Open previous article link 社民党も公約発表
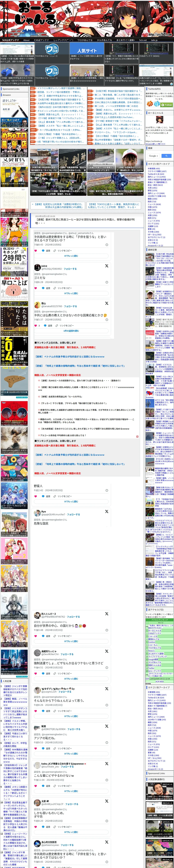174x868 pixels. [58, 206]
